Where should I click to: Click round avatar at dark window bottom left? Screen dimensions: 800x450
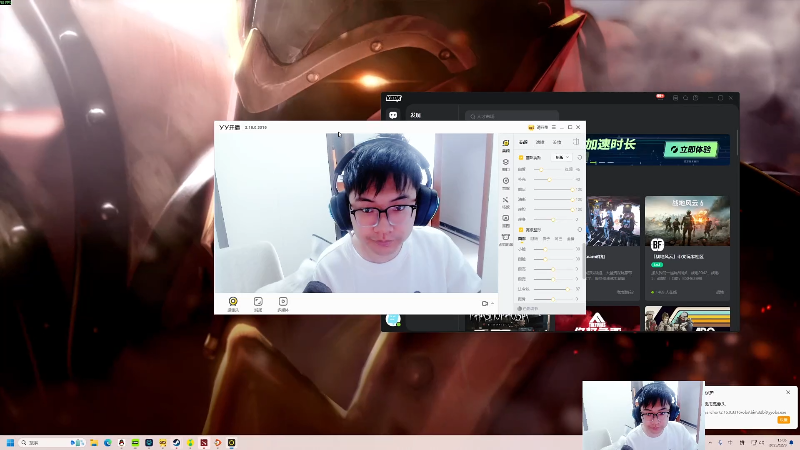393,319
